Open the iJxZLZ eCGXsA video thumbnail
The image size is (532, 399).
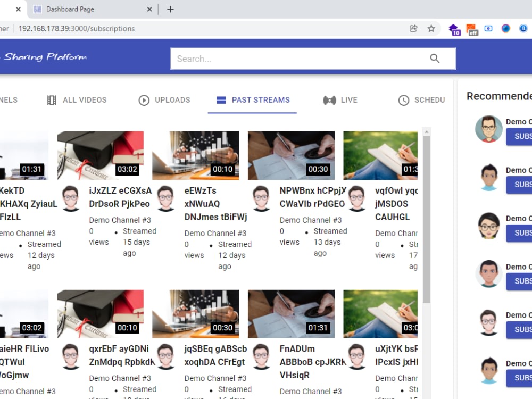[101, 155]
